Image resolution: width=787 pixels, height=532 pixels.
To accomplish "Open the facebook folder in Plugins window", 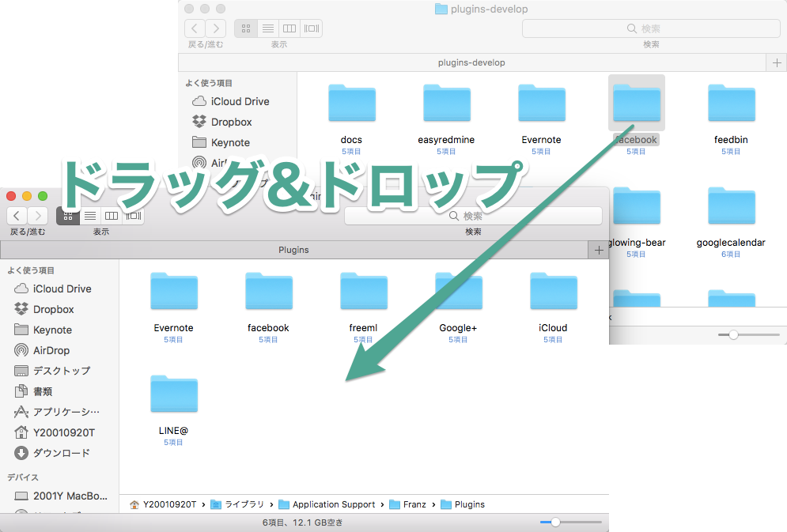I will [x=268, y=292].
